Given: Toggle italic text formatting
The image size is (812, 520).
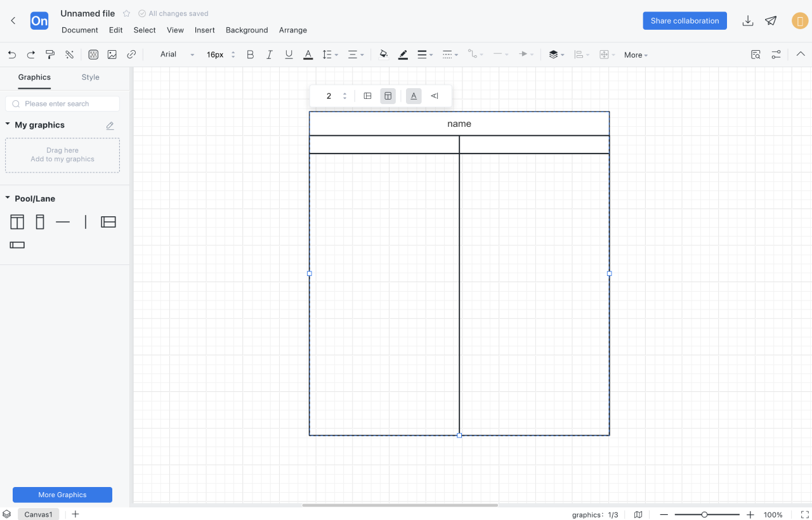Looking at the screenshot, I should 269,55.
